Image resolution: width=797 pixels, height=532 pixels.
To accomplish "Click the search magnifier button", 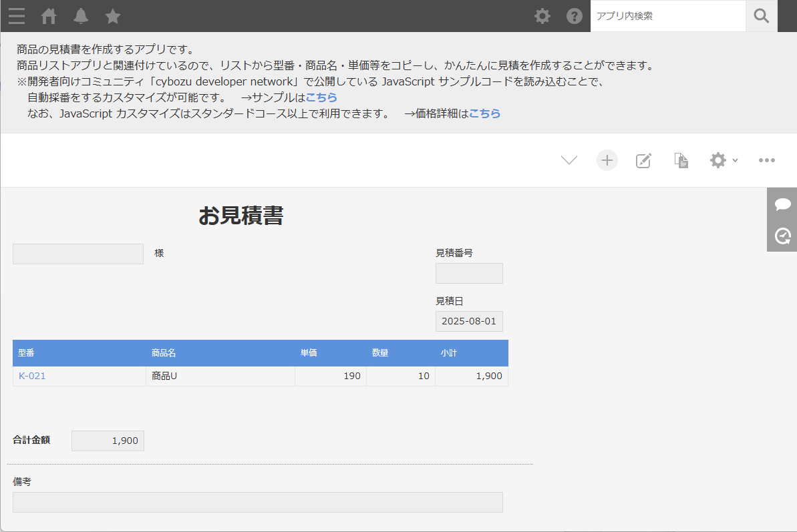I will (x=762, y=16).
